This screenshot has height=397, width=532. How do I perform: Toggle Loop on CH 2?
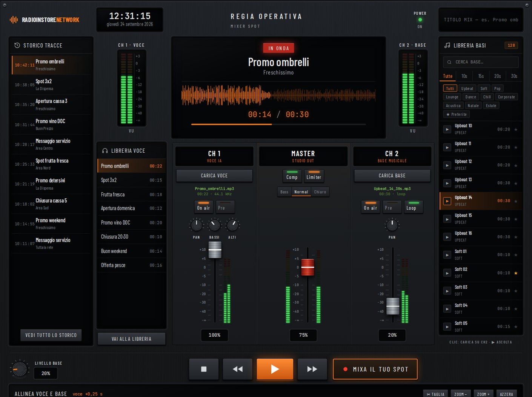(414, 207)
